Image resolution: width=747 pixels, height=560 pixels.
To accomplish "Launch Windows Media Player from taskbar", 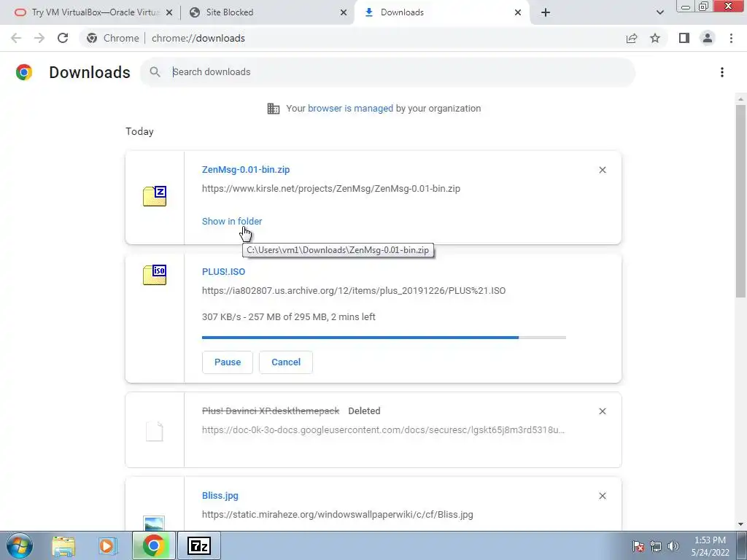I will (x=107, y=545).
